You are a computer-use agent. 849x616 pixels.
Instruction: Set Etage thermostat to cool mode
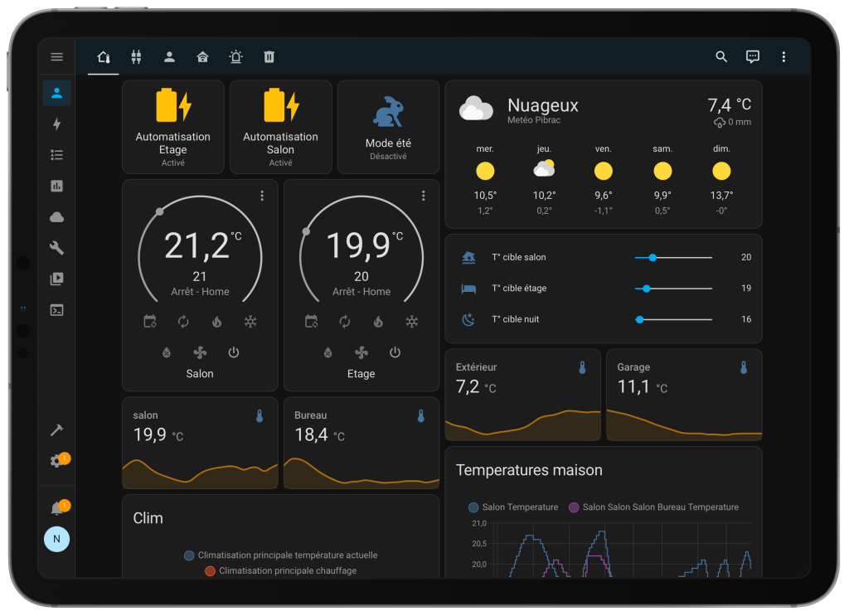click(411, 322)
